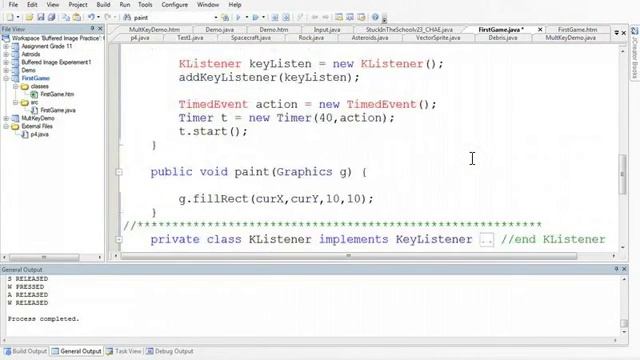640x360 pixels.
Task: Click the External Files folder icon
Action: coord(15,127)
